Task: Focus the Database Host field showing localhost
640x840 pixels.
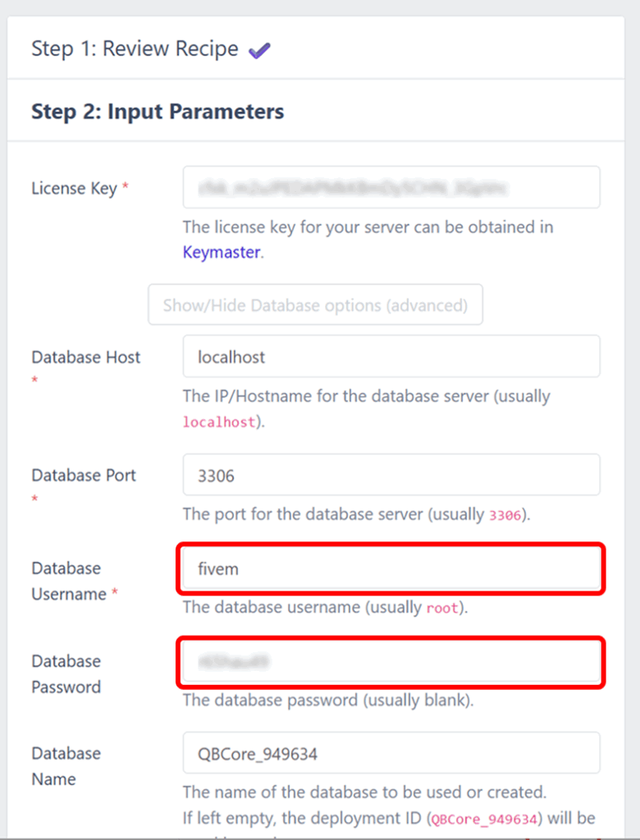Action: (x=391, y=356)
